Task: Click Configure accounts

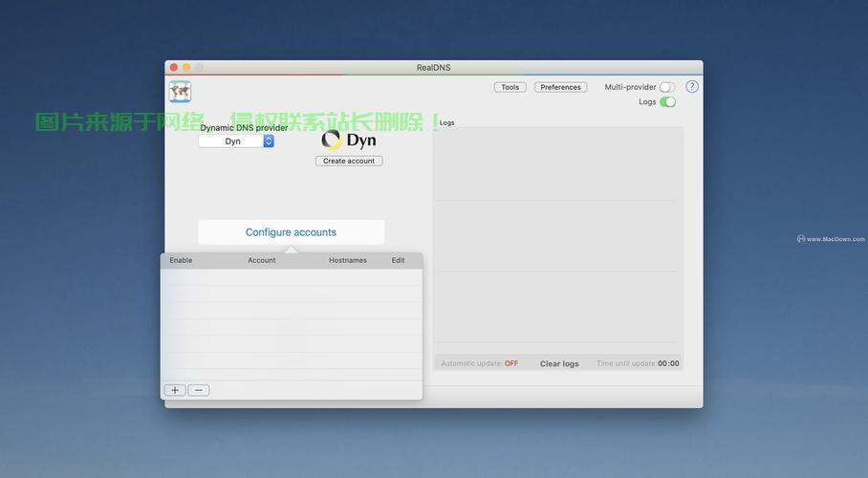Action: coord(292,232)
